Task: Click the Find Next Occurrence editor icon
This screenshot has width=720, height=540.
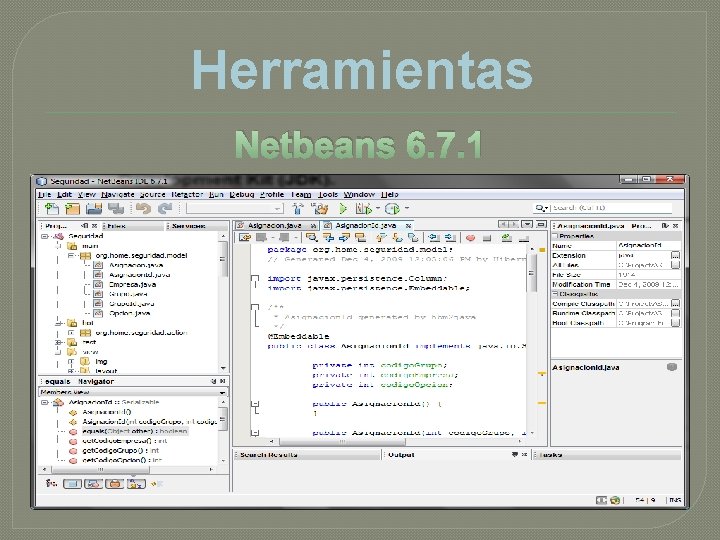Action: pos(344,237)
